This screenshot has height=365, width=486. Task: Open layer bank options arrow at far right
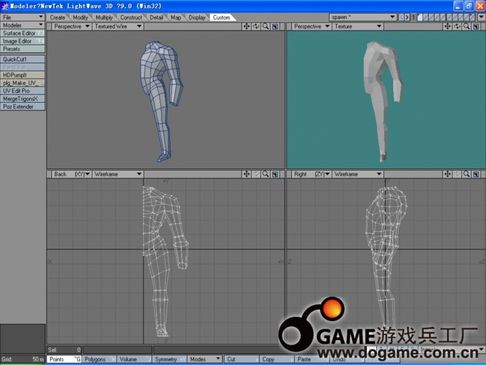(481, 17)
